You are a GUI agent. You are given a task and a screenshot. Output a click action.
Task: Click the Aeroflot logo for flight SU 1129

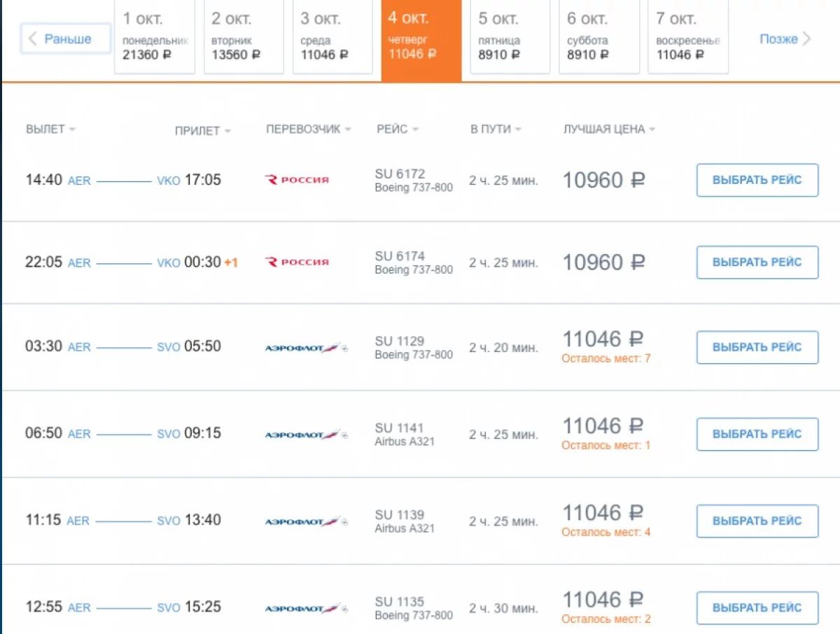tap(306, 348)
